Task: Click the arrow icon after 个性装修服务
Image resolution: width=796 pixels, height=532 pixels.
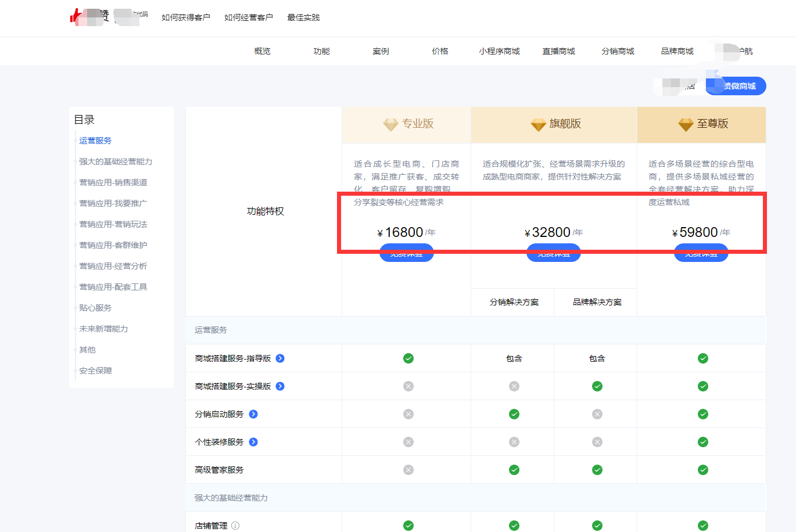Action: click(x=252, y=441)
